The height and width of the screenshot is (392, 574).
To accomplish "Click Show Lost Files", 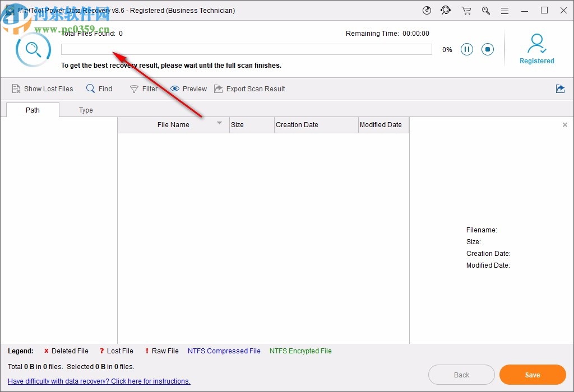I will pyautogui.click(x=43, y=89).
